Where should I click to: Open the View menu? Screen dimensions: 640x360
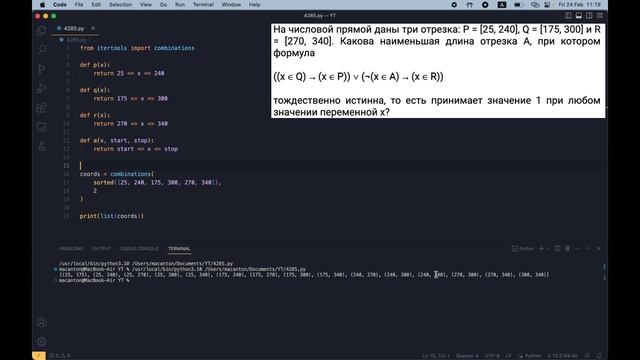pos(146,4)
